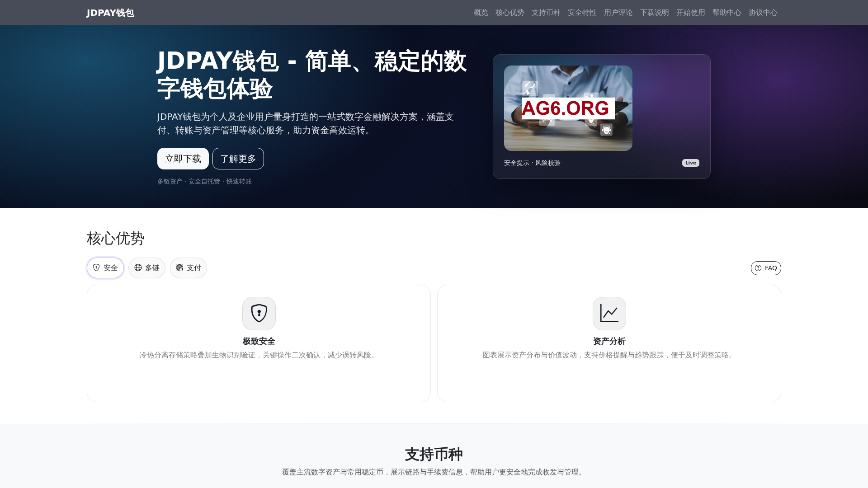Click the 多链资产 · 安全自托管 · 快速转账 tagline
The height and width of the screenshot is (488, 868).
pos(204,181)
